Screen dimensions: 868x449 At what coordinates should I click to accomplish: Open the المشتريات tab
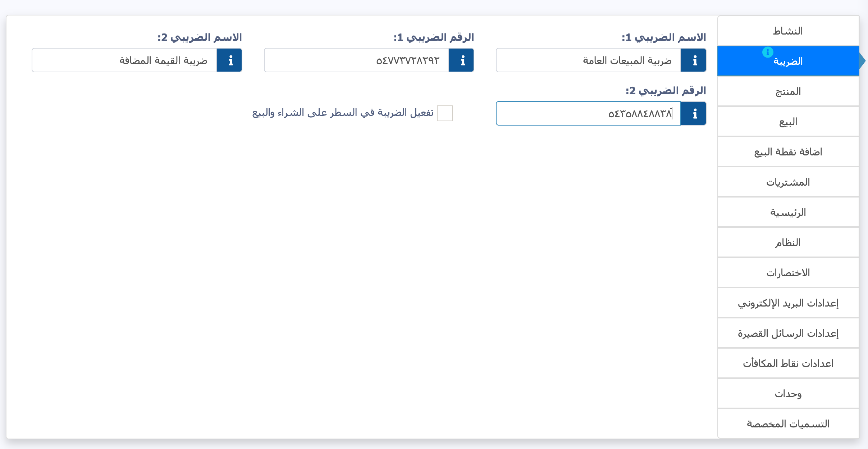[788, 182]
